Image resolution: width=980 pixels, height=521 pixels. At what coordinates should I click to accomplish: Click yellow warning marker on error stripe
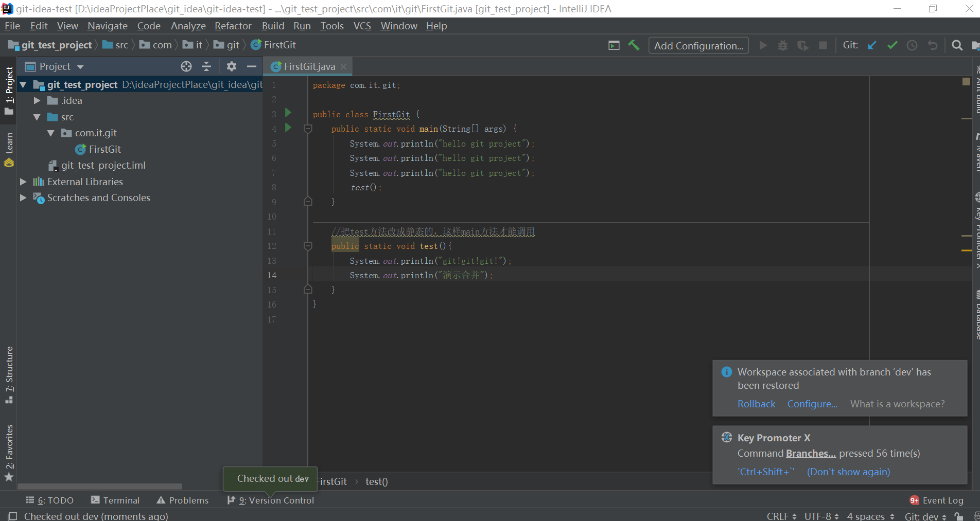[x=966, y=250]
